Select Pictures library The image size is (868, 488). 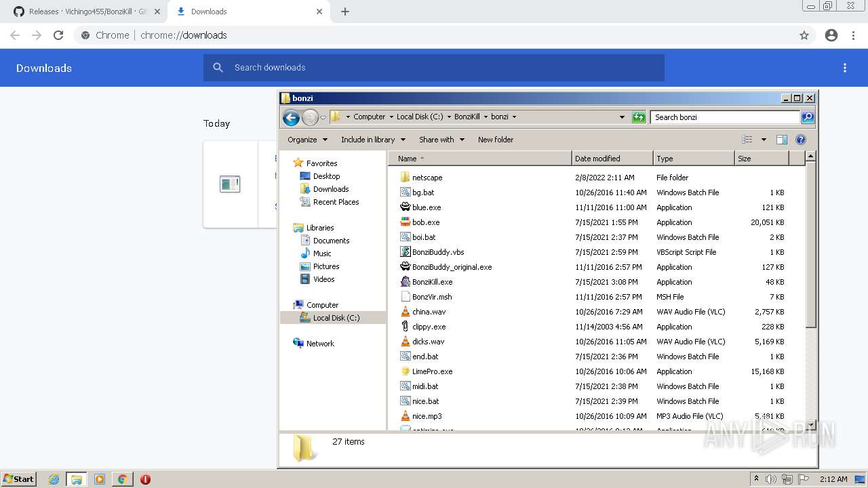point(326,266)
